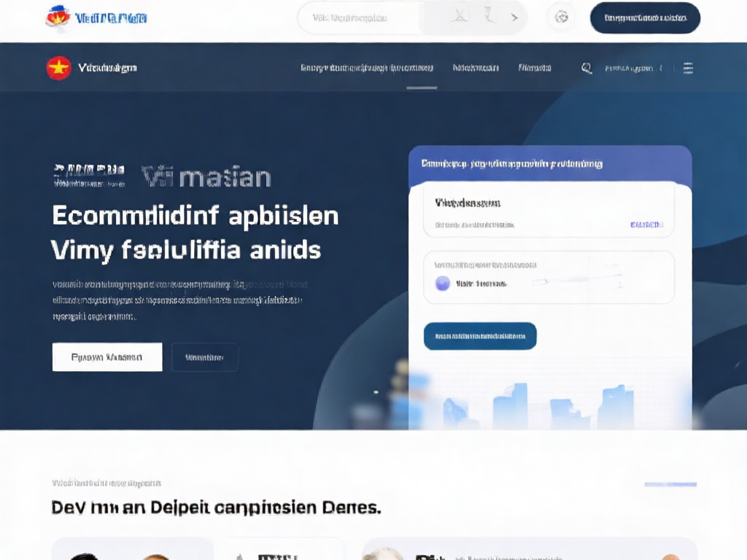Screen dimensions: 747x560
Task: Expand the chevron in top search bar
Action: point(515,17)
